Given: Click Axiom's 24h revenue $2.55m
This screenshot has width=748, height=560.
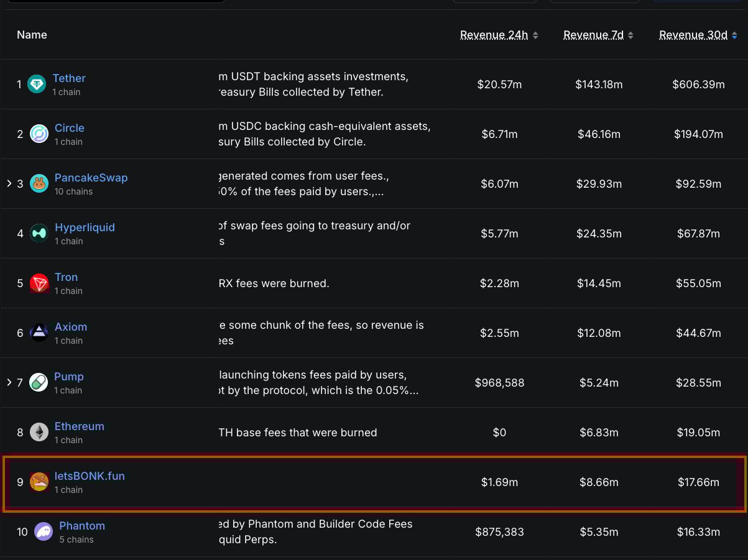Looking at the screenshot, I should pos(499,333).
